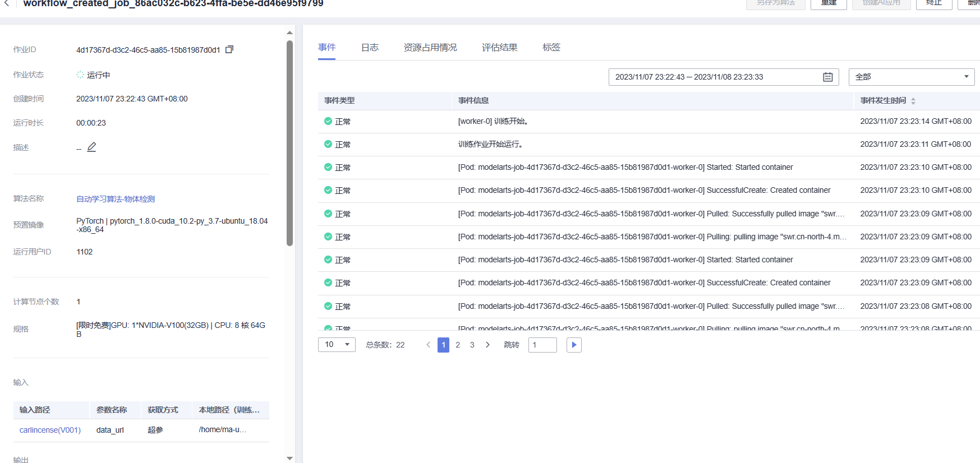Screen dimensions: 980x463
Task: Open the 自动学习算法-物体检测 algorithm link
Action: coord(116,199)
